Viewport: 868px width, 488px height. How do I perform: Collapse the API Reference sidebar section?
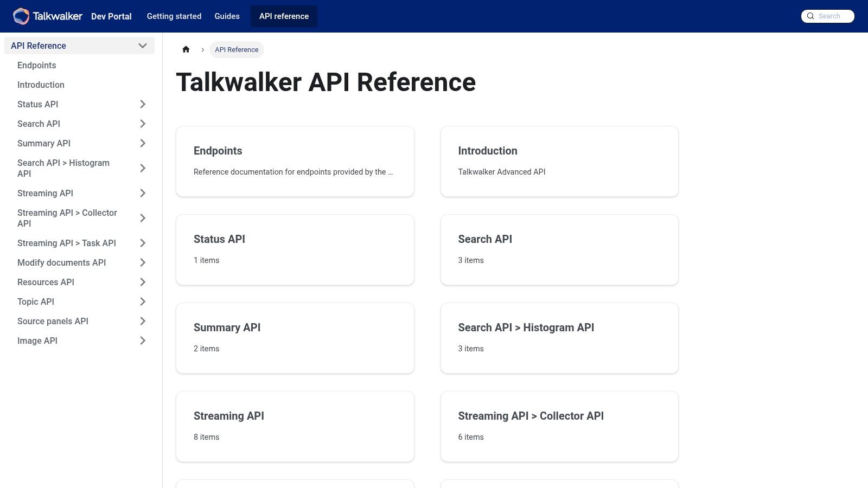click(143, 46)
